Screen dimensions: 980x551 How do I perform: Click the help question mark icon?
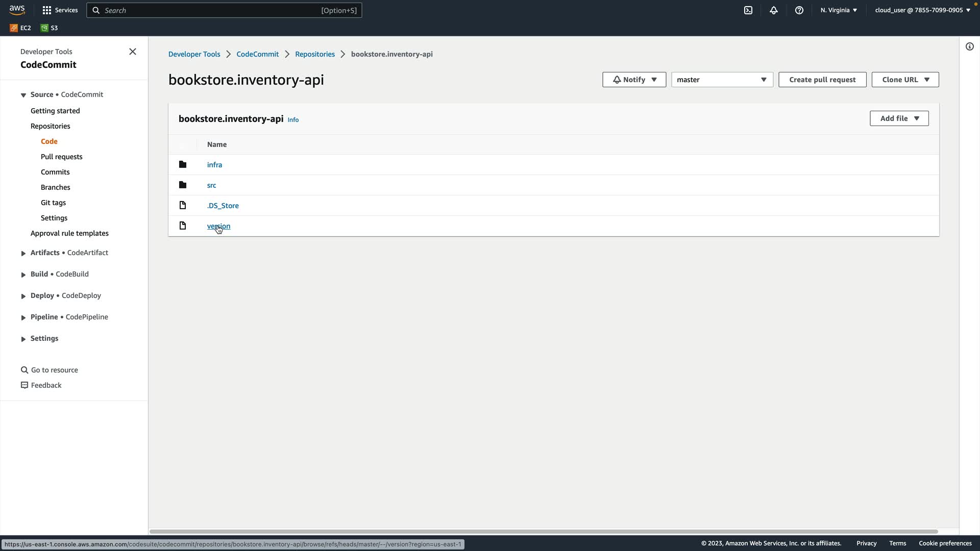point(799,10)
